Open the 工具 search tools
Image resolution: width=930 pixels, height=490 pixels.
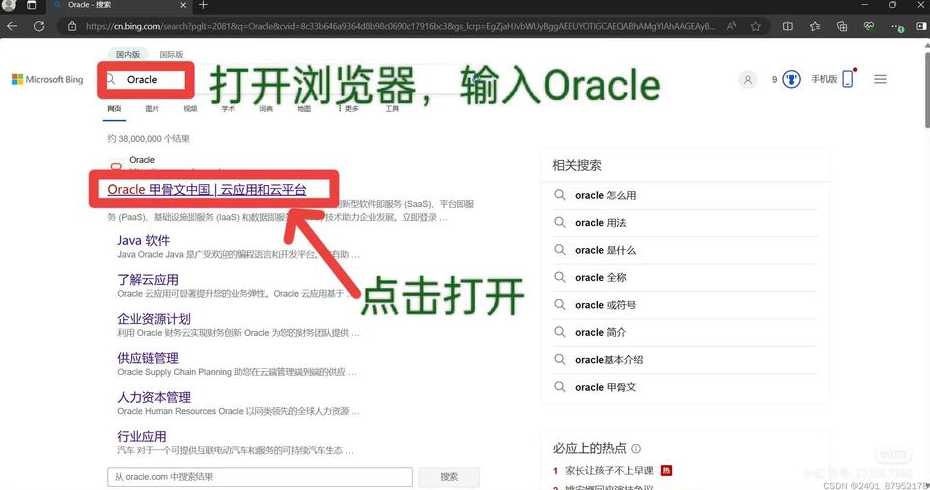tap(392, 109)
